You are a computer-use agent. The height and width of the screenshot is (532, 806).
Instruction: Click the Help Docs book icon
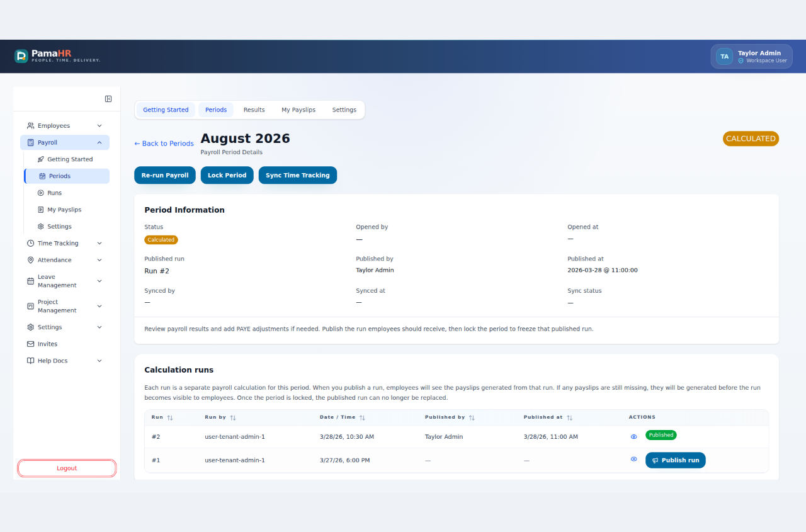click(31, 361)
